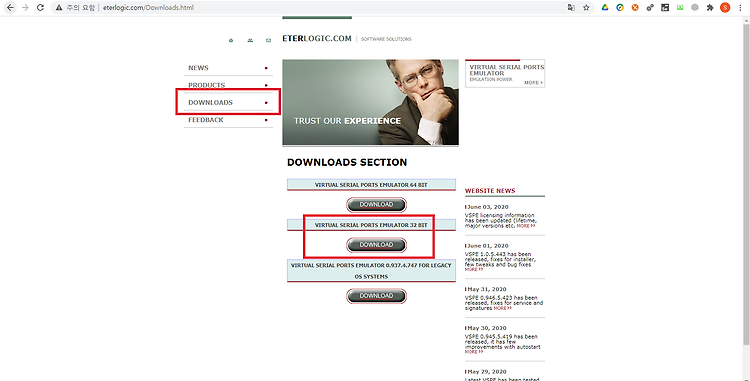
Task: Go back with the browser back arrow
Action: point(10,8)
